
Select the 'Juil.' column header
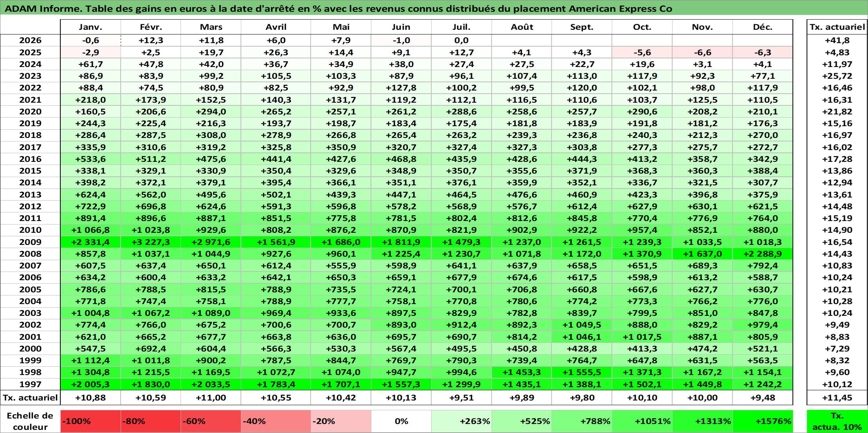point(461,27)
